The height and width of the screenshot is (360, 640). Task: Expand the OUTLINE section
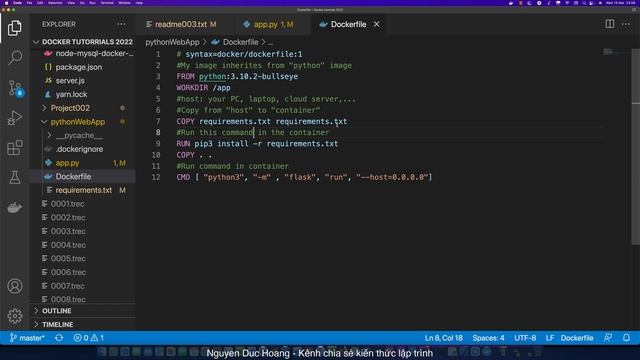tap(83, 311)
